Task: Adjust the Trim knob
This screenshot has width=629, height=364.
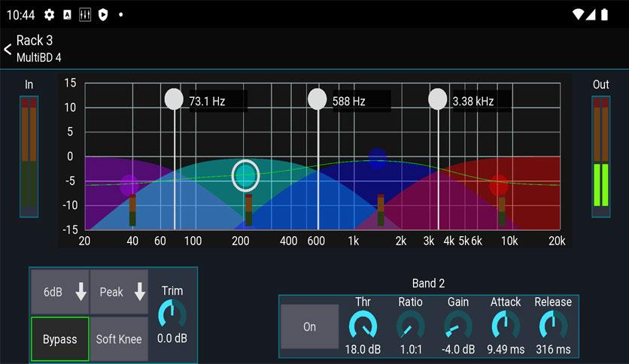Action: tap(172, 314)
